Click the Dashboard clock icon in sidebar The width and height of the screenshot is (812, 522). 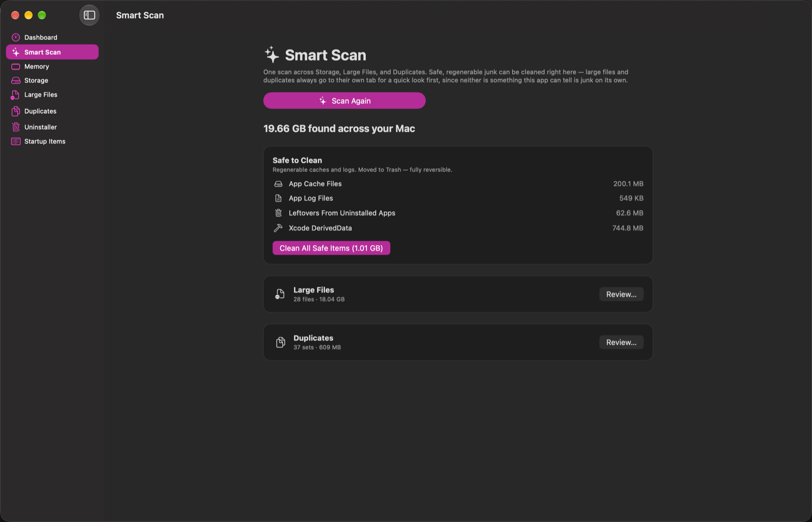[16, 38]
